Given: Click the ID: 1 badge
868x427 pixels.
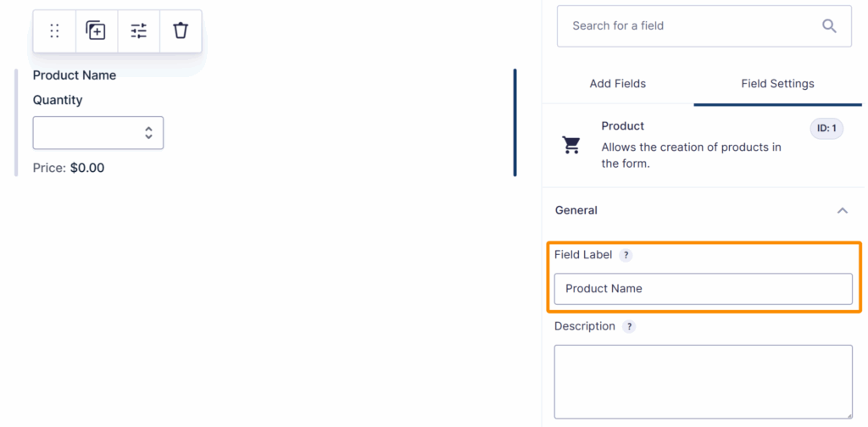Looking at the screenshot, I should [826, 129].
